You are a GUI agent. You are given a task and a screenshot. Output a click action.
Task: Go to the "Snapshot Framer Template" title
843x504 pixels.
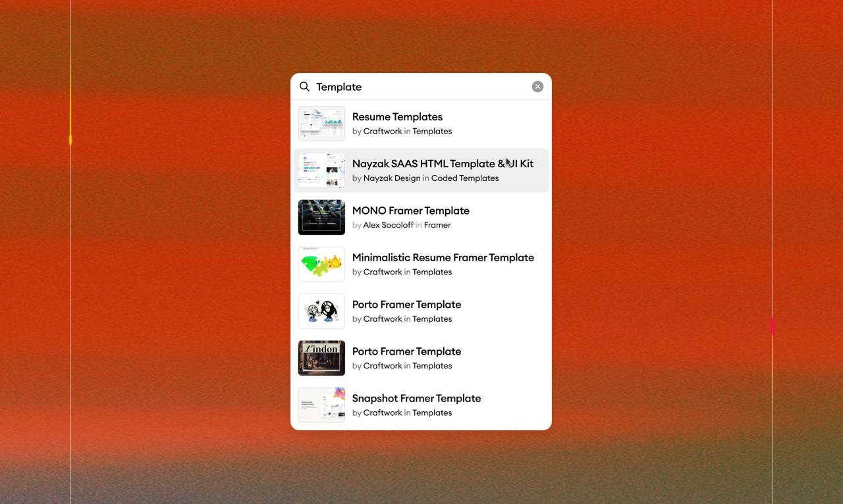point(416,399)
